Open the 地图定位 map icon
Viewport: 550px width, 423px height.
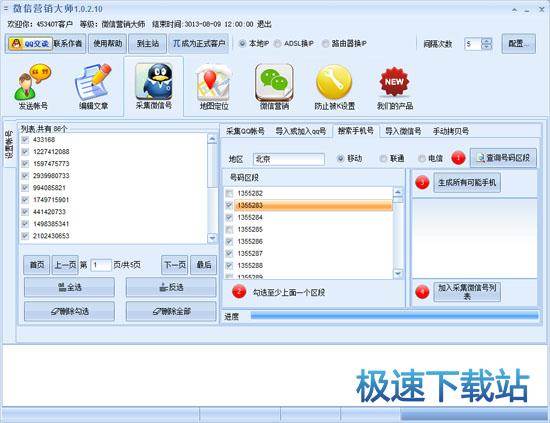tap(214, 86)
